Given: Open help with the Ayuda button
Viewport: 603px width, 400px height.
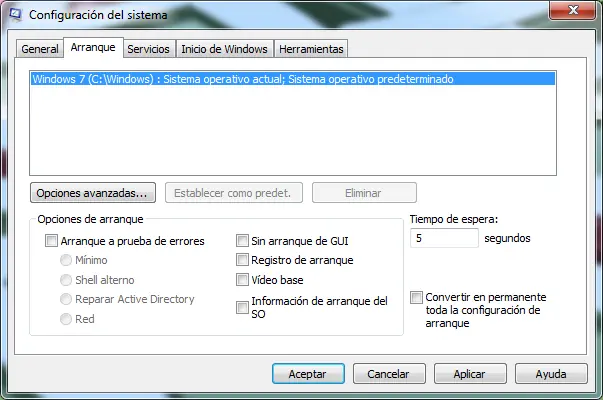Looking at the screenshot, I should tap(551, 374).
